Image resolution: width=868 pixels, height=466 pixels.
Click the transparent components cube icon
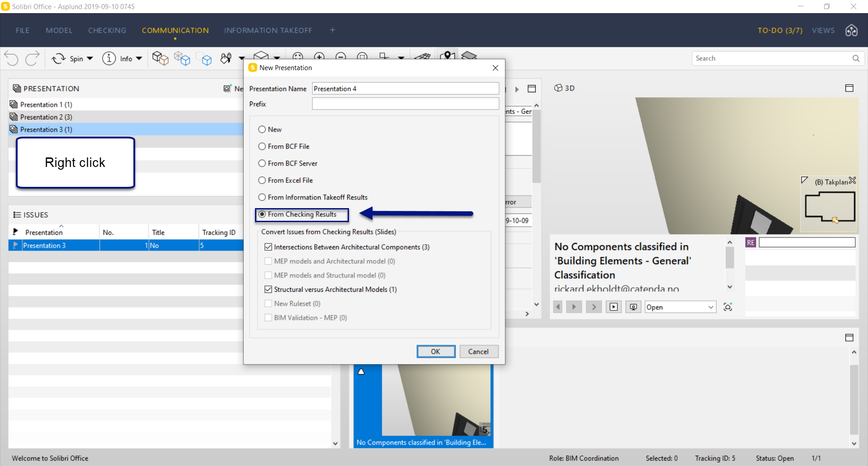point(182,58)
